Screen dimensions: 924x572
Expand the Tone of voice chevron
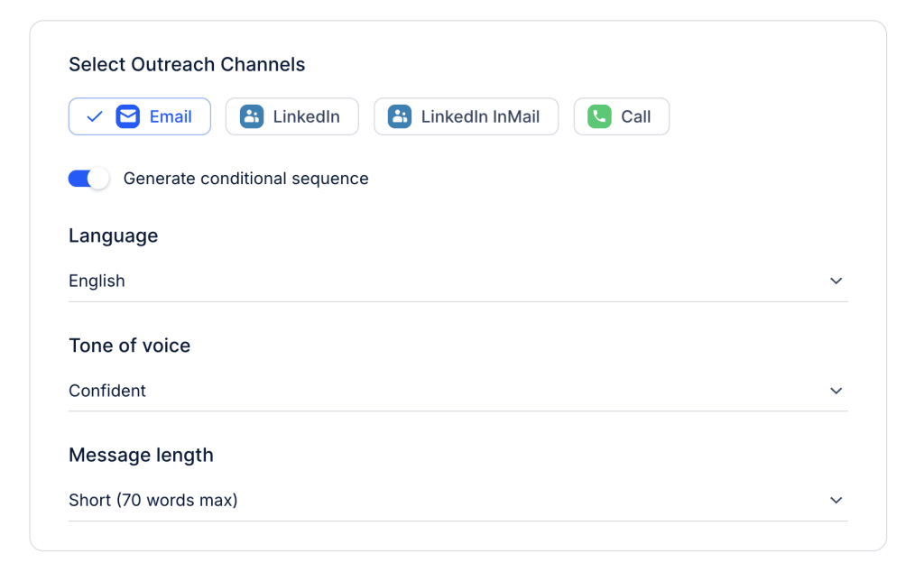pyautogui.click(x=836, y=391)
